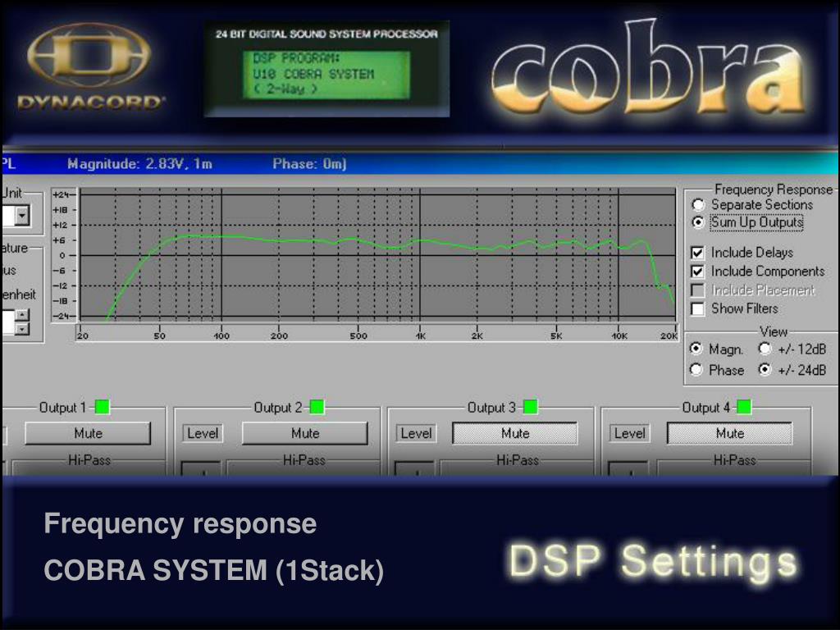The image size is (840, 630).
Task: Decrease temperature with stepper down arrow
Action: [x=22, y=328]
